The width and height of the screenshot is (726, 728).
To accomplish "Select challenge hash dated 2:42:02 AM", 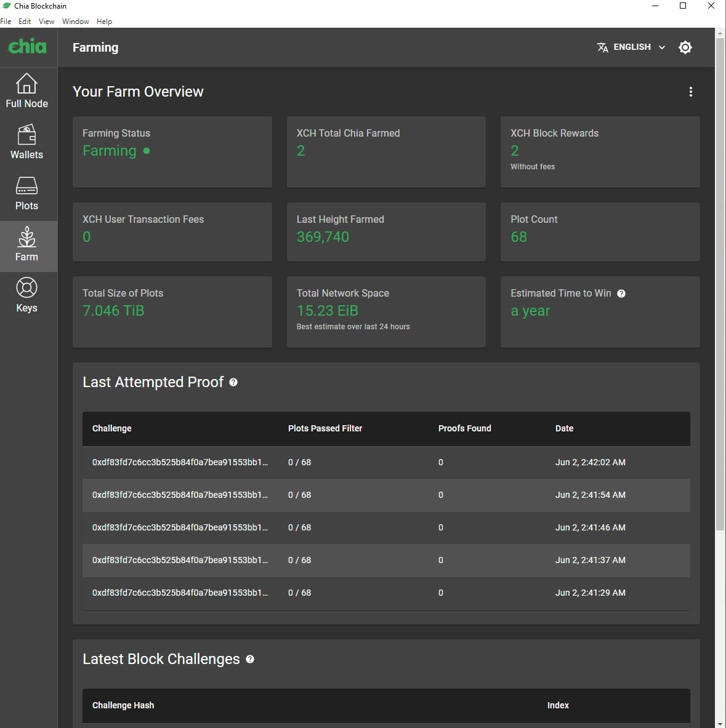I will click(180, 462).
